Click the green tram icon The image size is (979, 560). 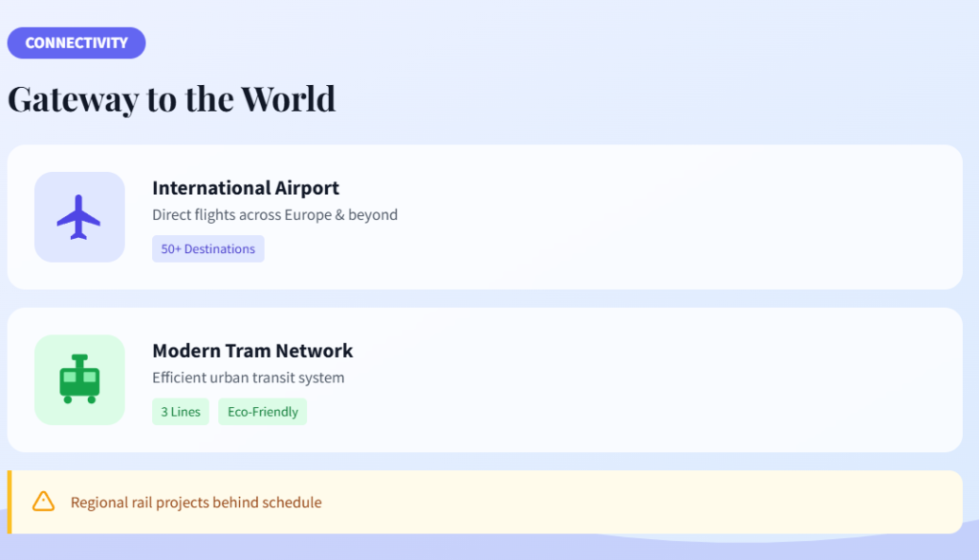[79, 379]
